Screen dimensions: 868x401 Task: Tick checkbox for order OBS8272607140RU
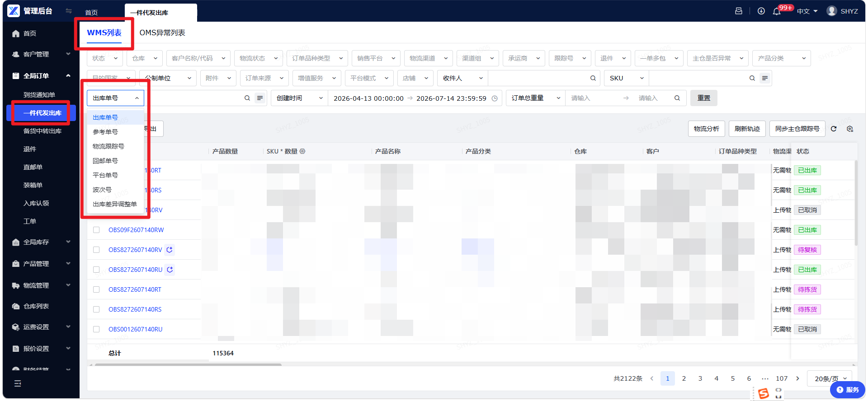pyautogui.click(x=96, y=270)
